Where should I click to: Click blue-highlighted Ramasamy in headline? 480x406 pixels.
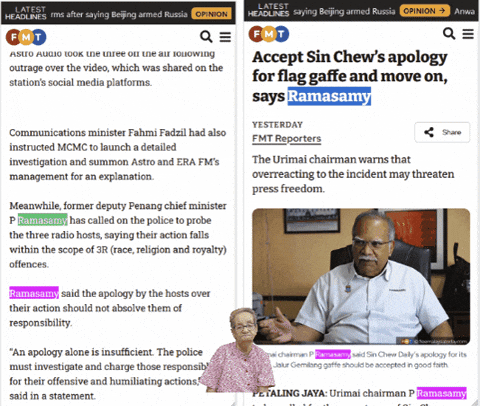tap(329, 96)
